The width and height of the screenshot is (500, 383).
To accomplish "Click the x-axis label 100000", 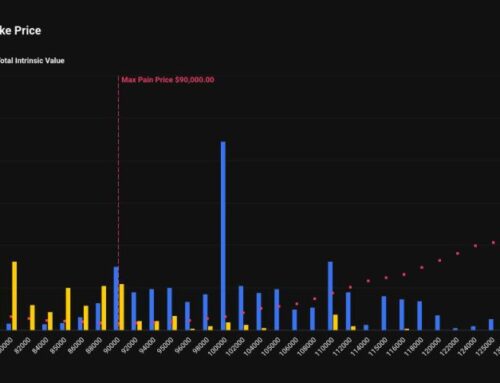I will [x=218, y=347].
